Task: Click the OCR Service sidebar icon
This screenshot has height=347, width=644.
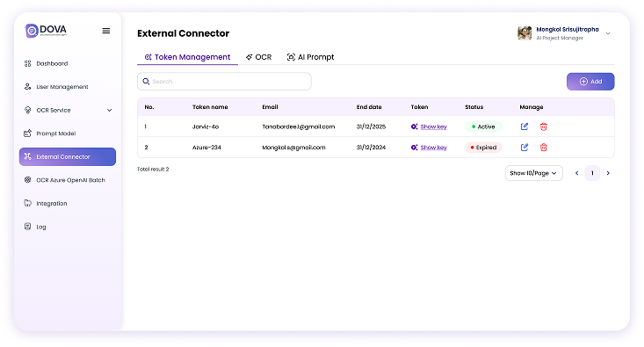Action: 27,110
